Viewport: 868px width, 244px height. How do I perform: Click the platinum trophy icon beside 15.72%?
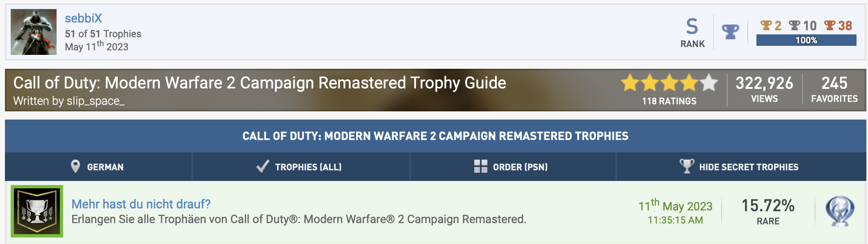840,211
